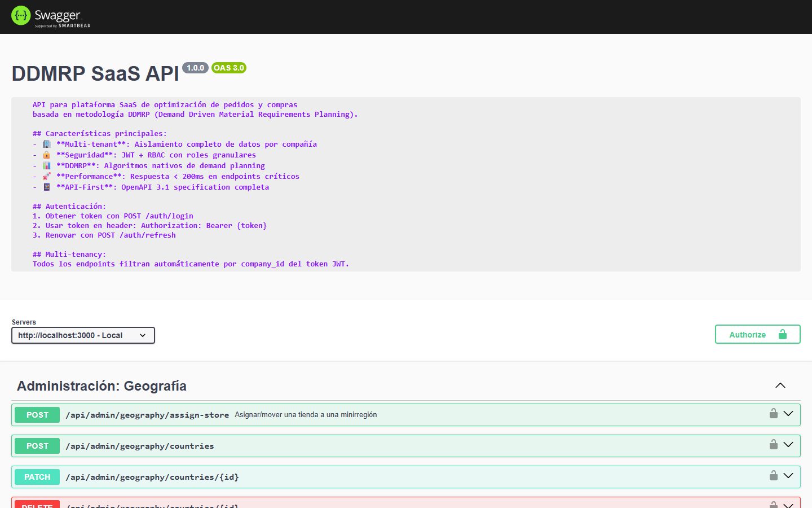Click the /api/admin/geography/assign-store path
This screenshot has height=508, width=812.
(x=147, y=415)
